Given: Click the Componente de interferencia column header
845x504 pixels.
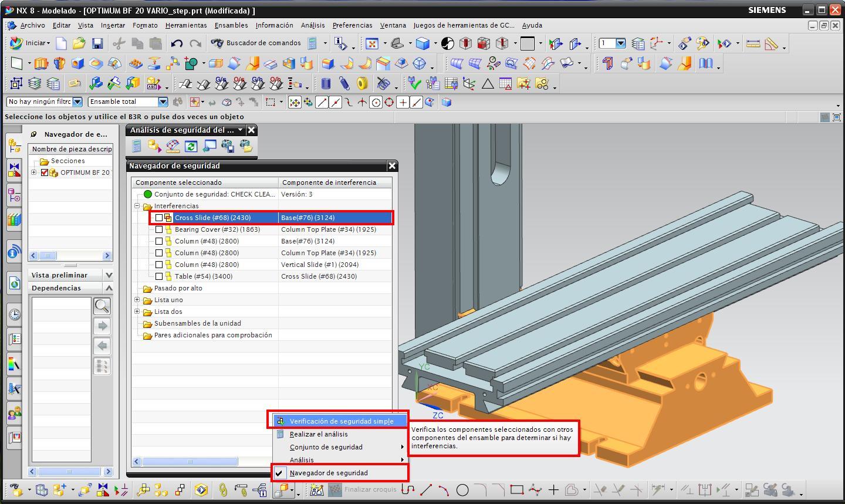Looking at the screenshot, I should pyautogui.click(x=335, y=182).
